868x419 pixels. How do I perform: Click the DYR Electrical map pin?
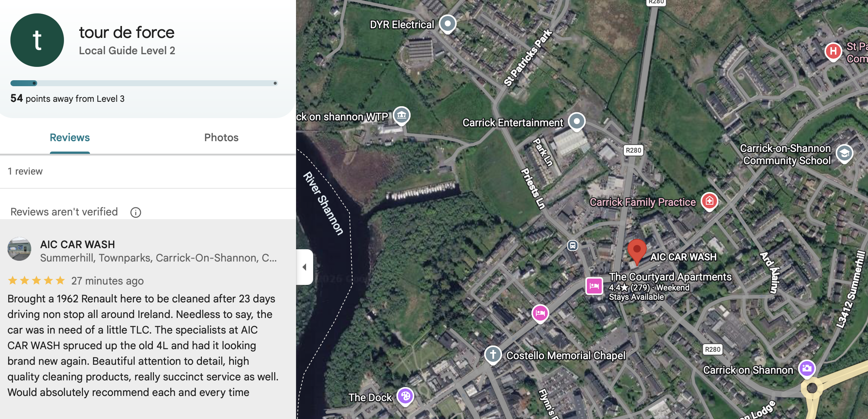tap(448, 24)
